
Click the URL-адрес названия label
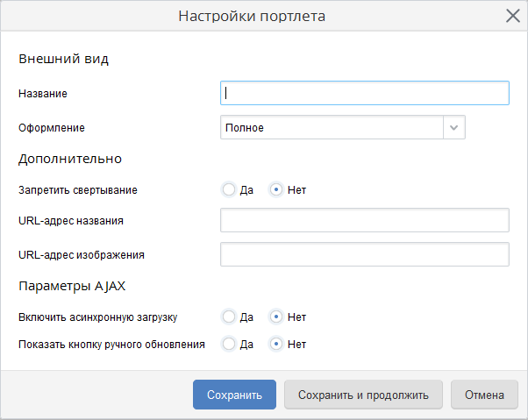coord(71,220)
